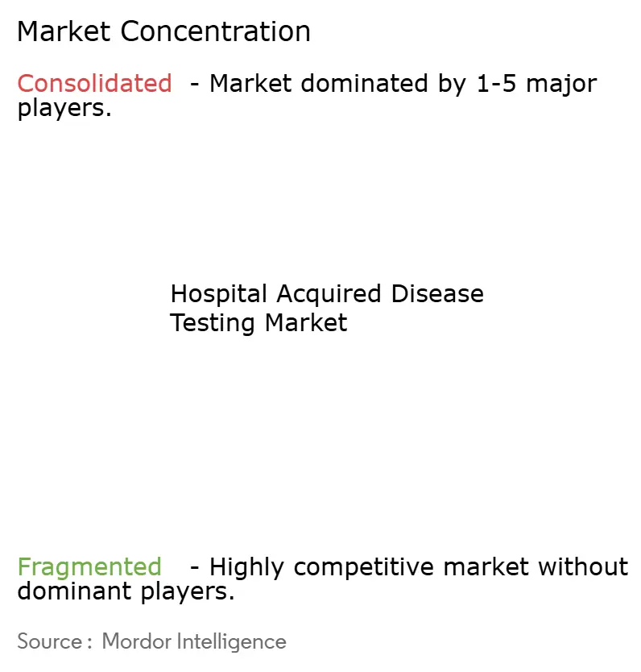Click the Testing Market line

coord(258,323)
